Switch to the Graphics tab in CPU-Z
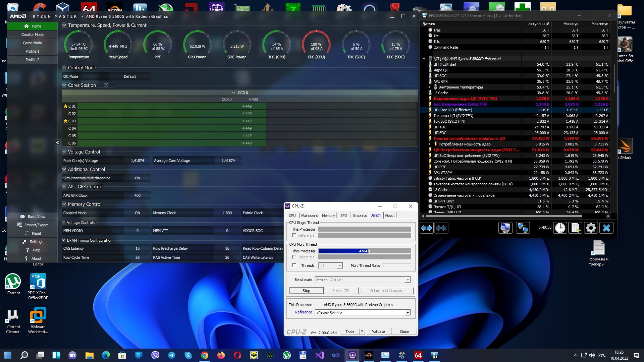 pos(360,216)
